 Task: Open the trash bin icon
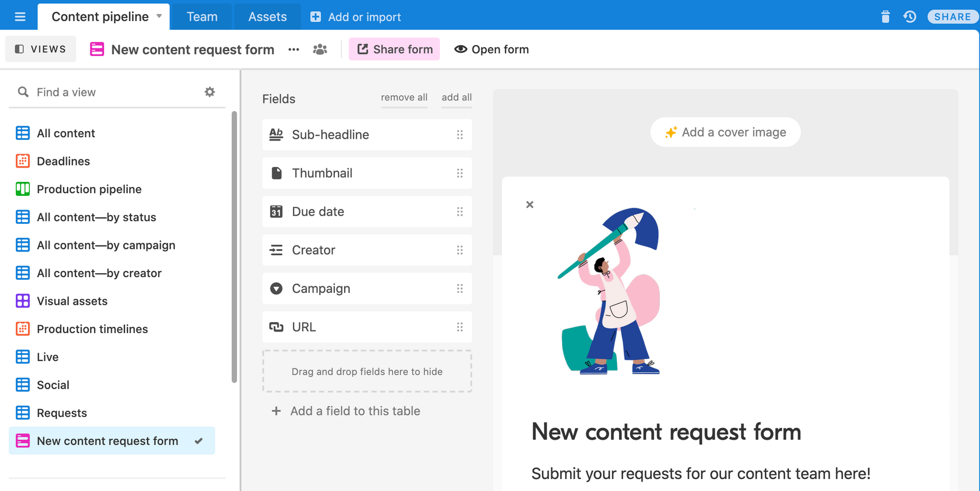pos(885,17)
